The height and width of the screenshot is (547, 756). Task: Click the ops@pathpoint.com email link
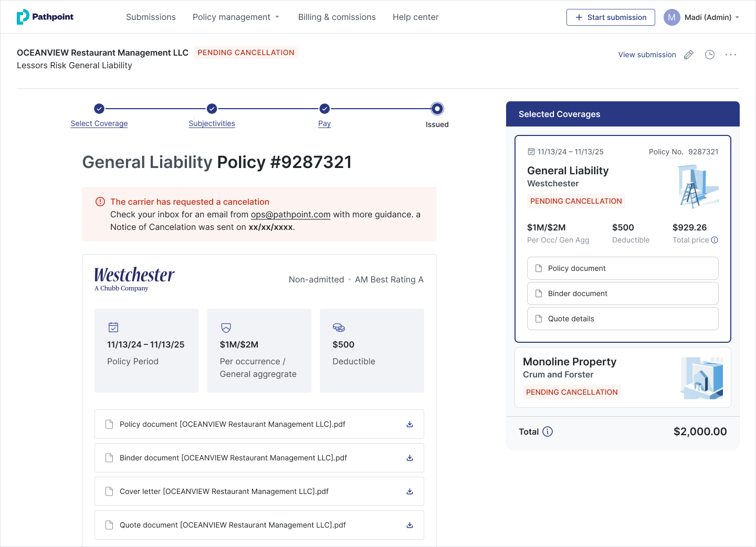pyautogui.click(x=290, y=214)
